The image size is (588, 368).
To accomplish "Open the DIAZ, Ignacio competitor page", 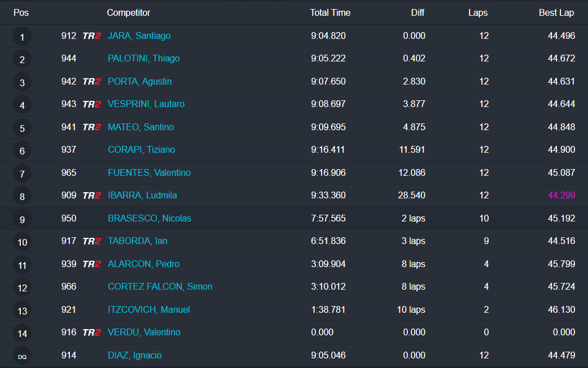I will pyautogui.click(x=134, y=356).
